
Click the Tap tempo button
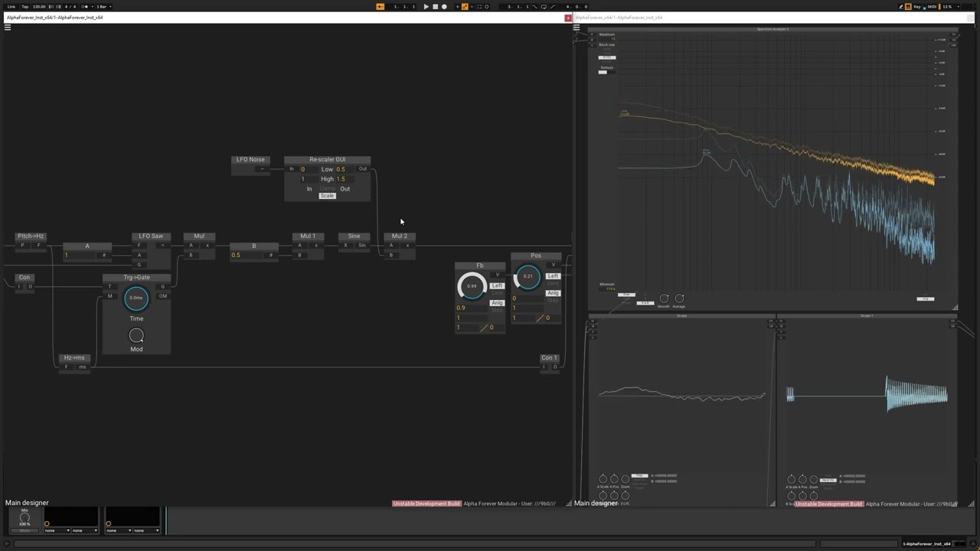point(25,6)
